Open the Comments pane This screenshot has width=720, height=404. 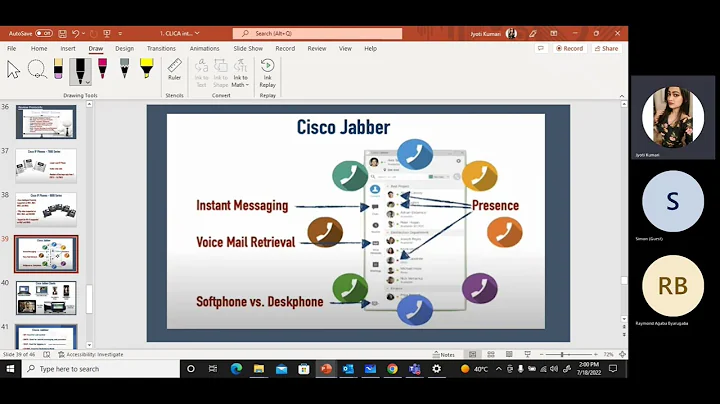click(541, 48)
